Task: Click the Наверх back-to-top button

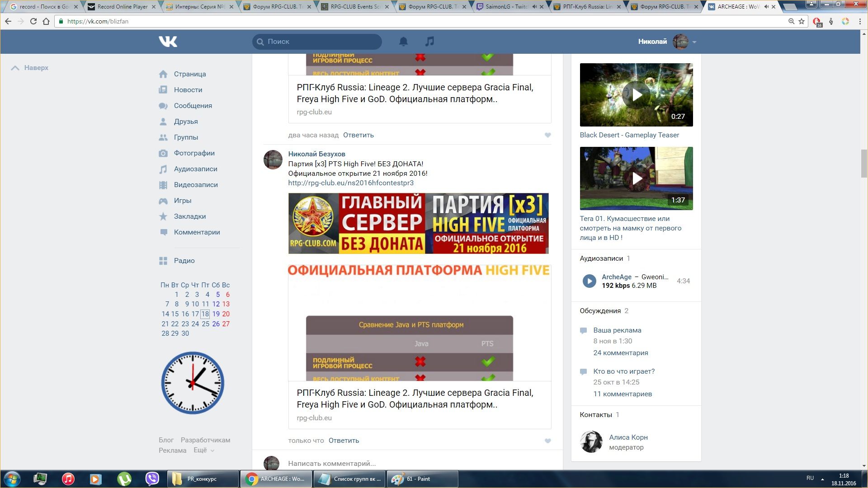Action: tap(30, 68)
